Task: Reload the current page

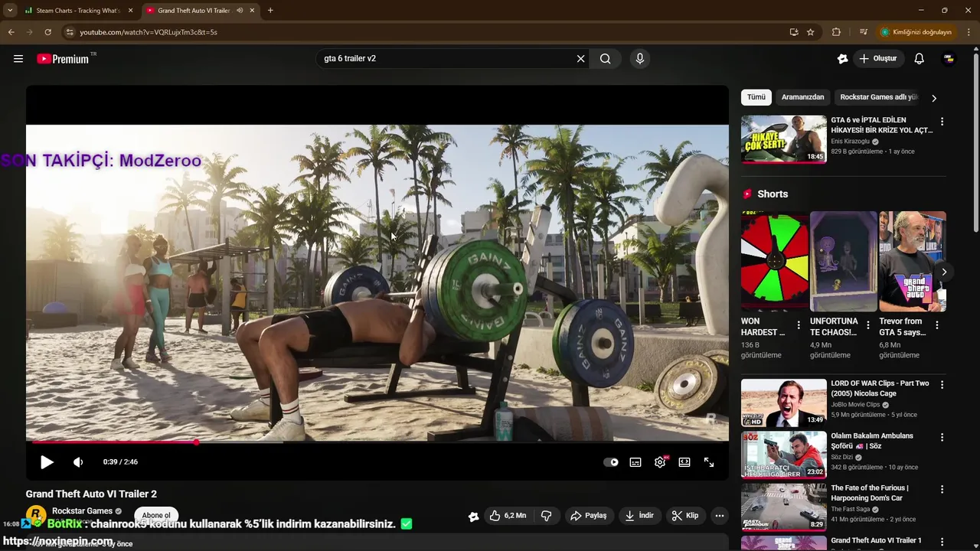Action: click(47, 32)
